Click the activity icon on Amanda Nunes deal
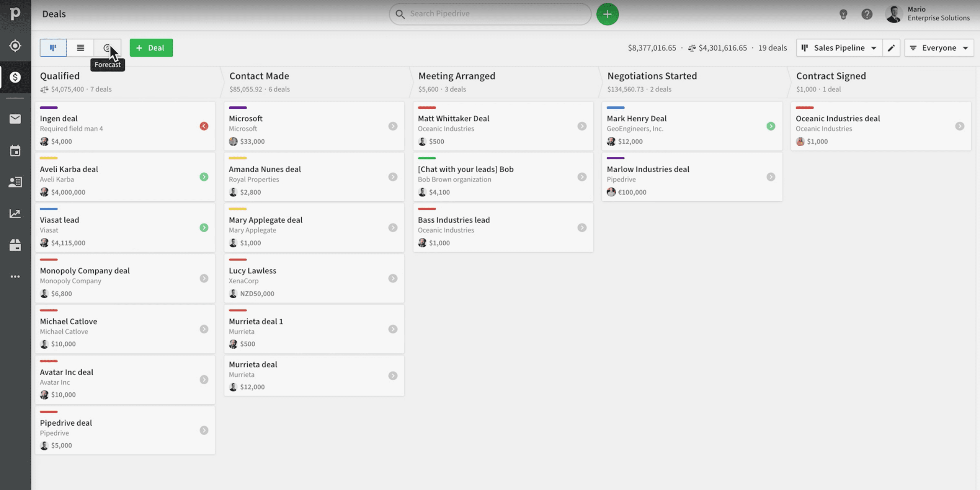The height and width of the screenshot is (490, 980). tap(393, 177)
